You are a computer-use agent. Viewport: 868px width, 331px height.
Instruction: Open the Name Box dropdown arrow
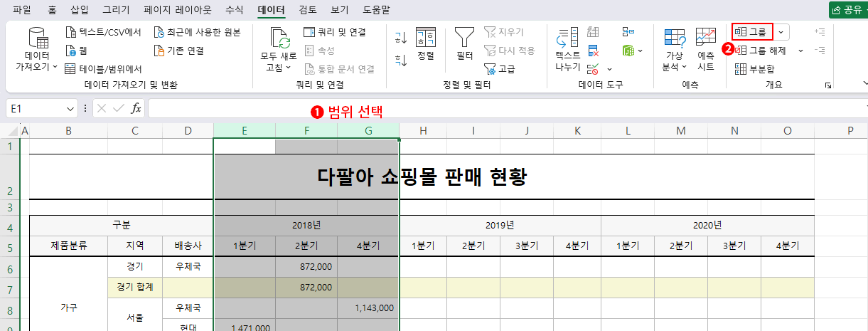click(70, 109)
